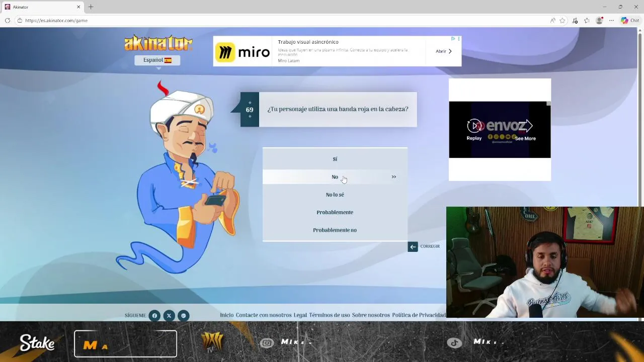
Task: Click the question number 69 badge
Action: pyautogui.click(x=250, y=110)
